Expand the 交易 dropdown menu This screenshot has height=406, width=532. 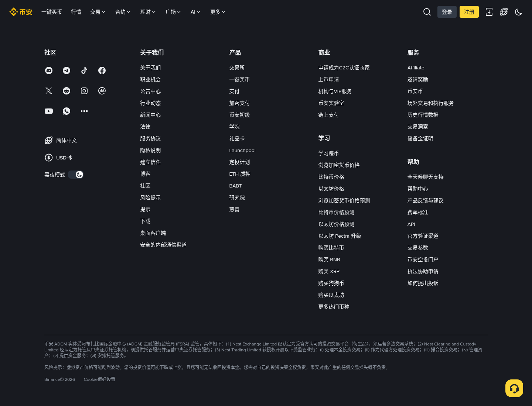[98, 12]
